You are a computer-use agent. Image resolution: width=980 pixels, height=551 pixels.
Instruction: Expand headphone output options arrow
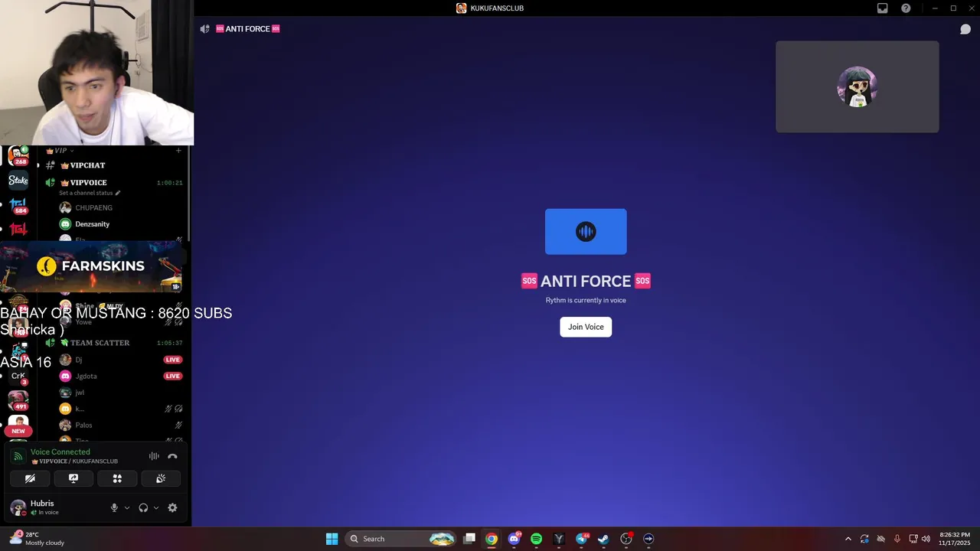pos(156,507)
